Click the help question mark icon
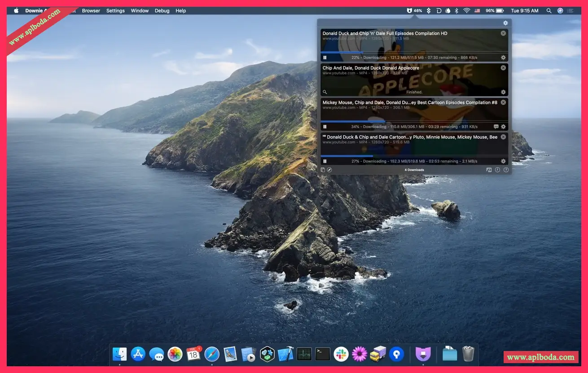Screen dimensions: 588x373 506,170
